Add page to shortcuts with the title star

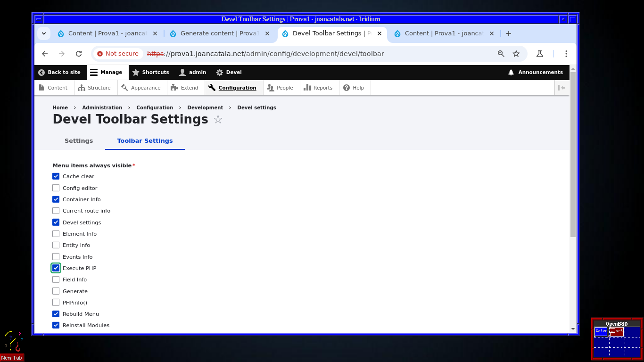tap(218, 120)
